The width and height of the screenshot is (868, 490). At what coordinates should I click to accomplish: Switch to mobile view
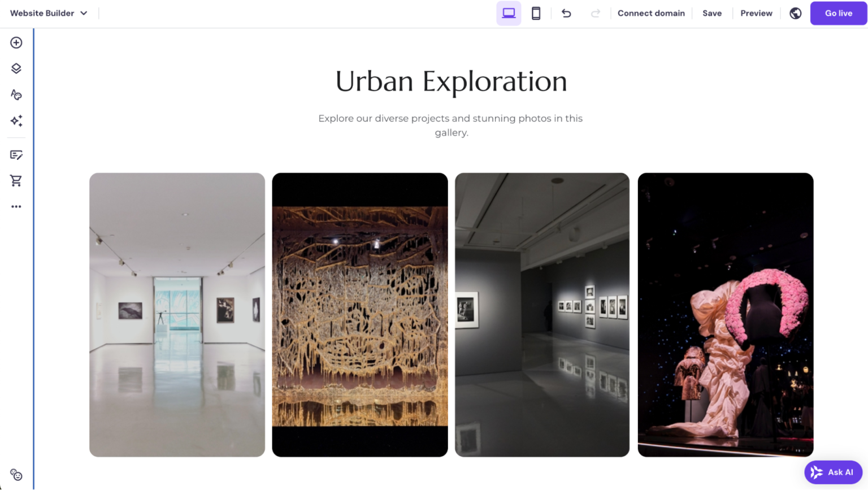point(536,13)
